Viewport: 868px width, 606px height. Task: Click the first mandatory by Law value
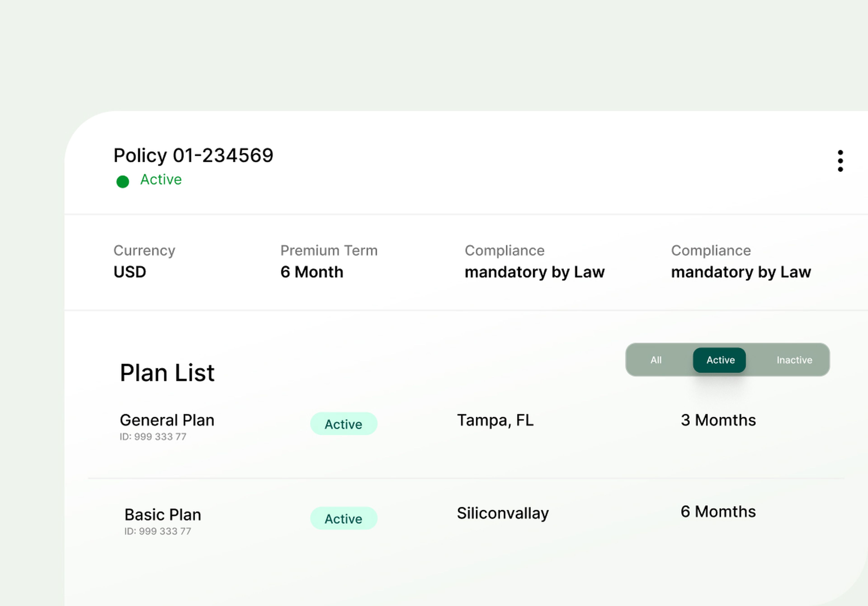pyautogui.click(x=534, y=272)
